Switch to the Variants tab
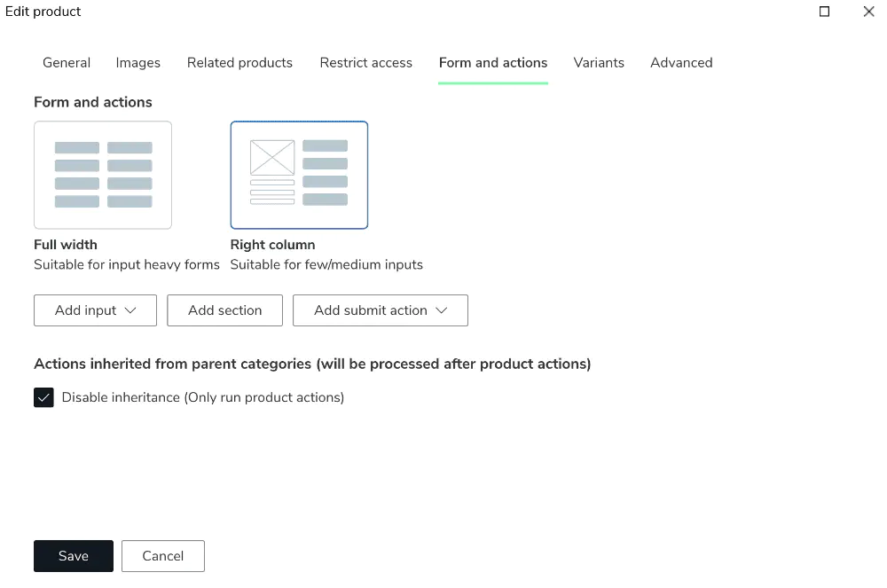 pos(599,63)
